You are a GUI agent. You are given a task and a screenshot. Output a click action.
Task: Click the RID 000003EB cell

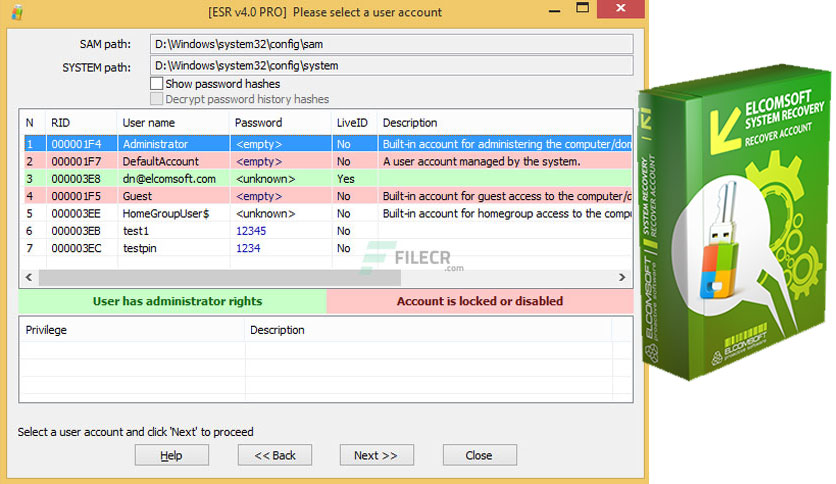[76, 231]
